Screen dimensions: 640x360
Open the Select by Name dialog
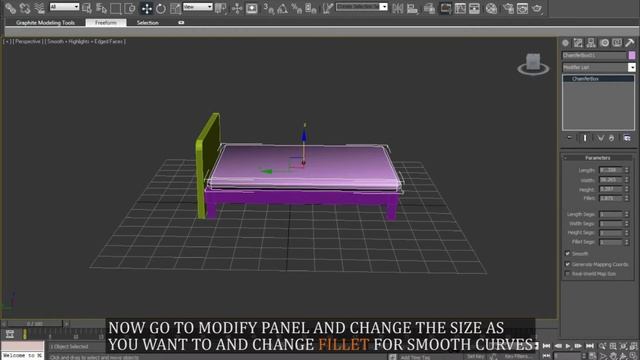(101, 8)
